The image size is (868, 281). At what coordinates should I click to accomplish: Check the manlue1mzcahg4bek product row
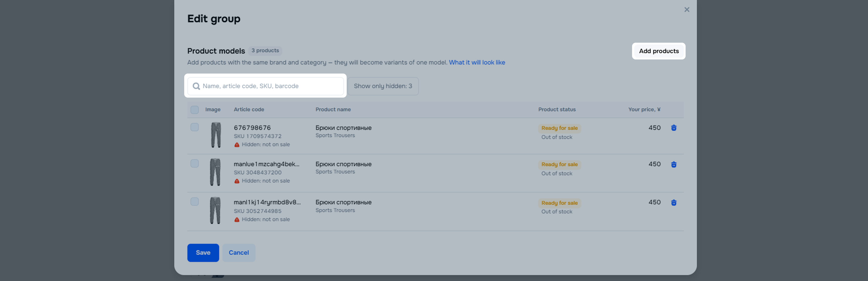click(194, 164)
